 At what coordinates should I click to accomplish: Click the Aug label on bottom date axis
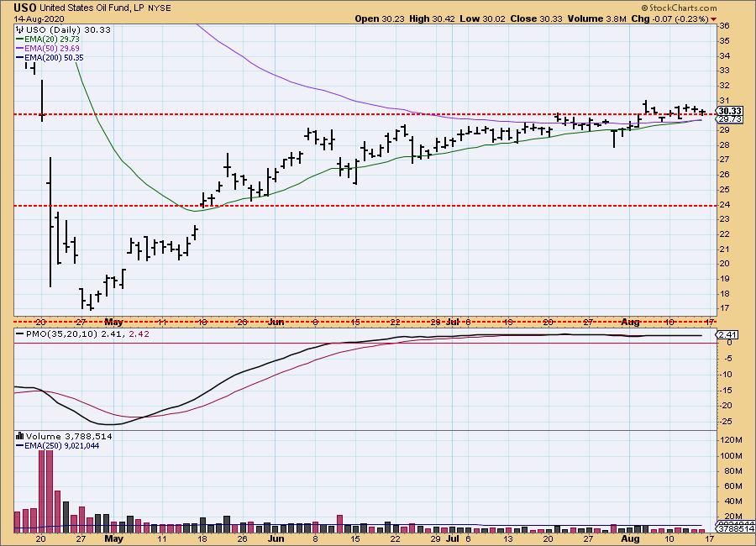pos(630,538)
